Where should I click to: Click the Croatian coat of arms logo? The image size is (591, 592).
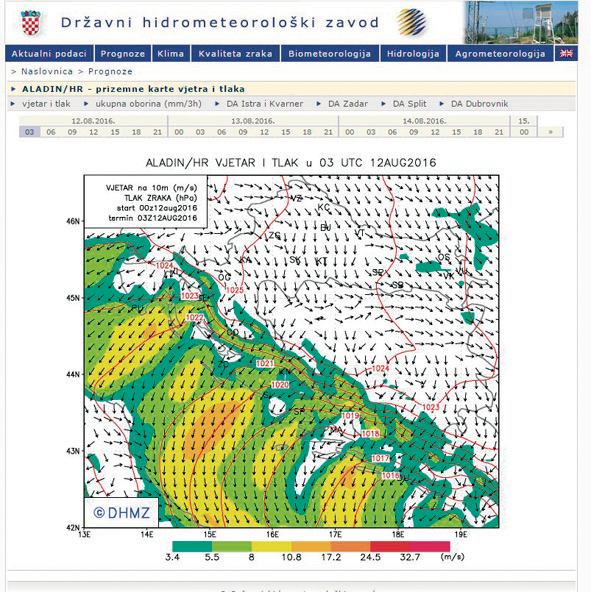[x=31, y=23]
